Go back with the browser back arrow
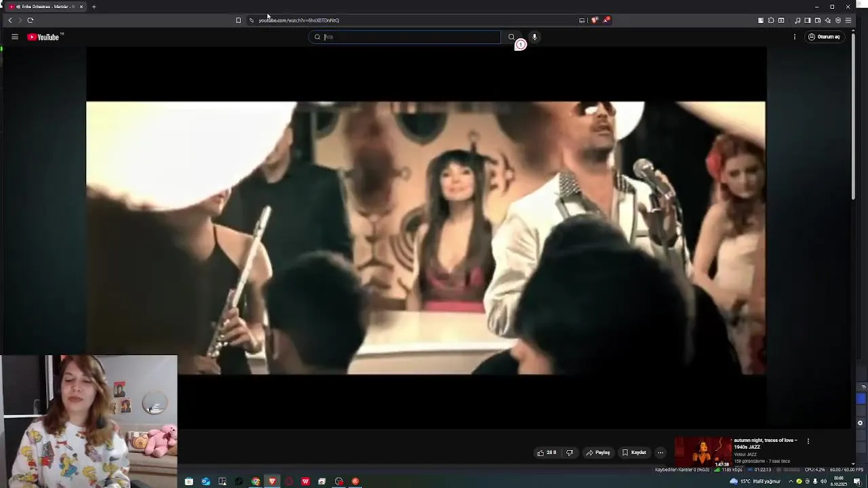 click(10, 20)
